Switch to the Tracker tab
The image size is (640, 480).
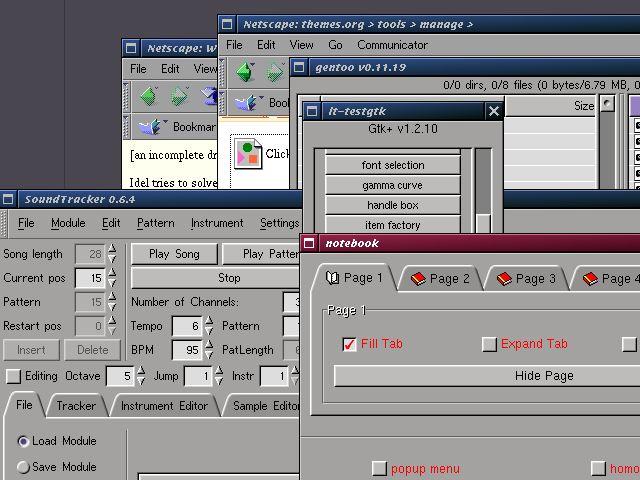click(x=76, y=406)
